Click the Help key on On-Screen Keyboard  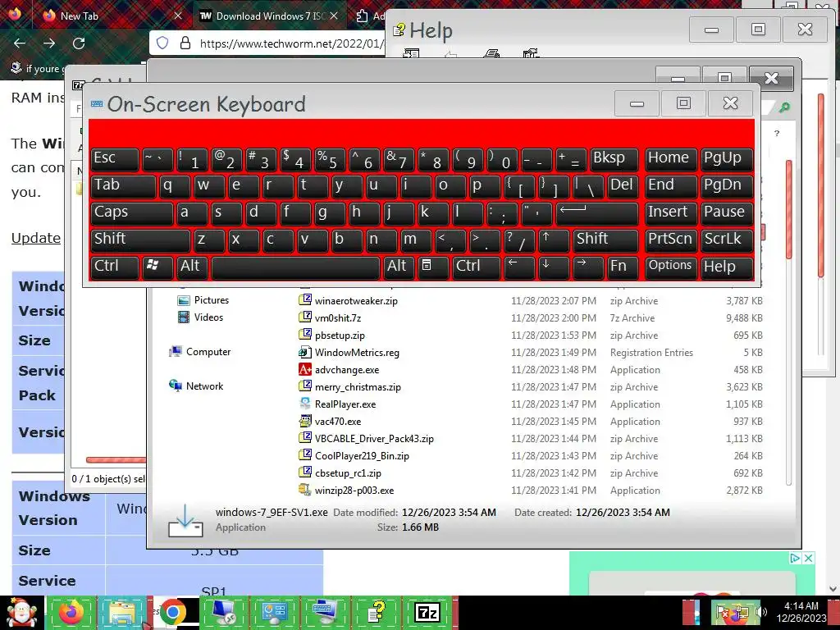point(727,268)
